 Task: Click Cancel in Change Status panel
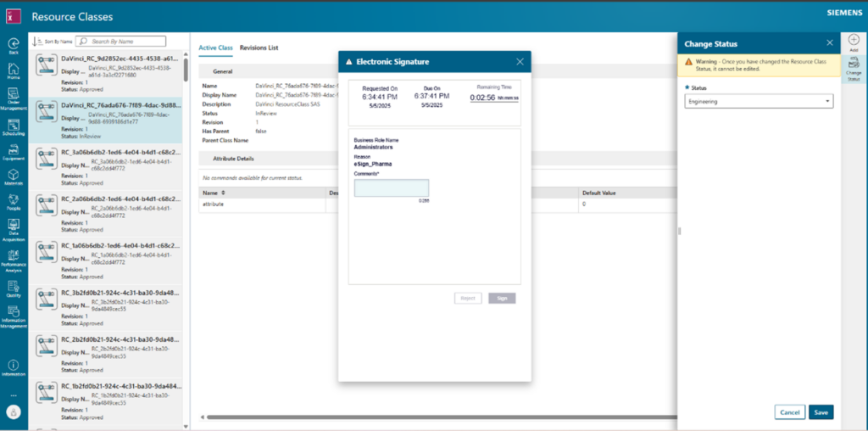click(x=789, y=412)
